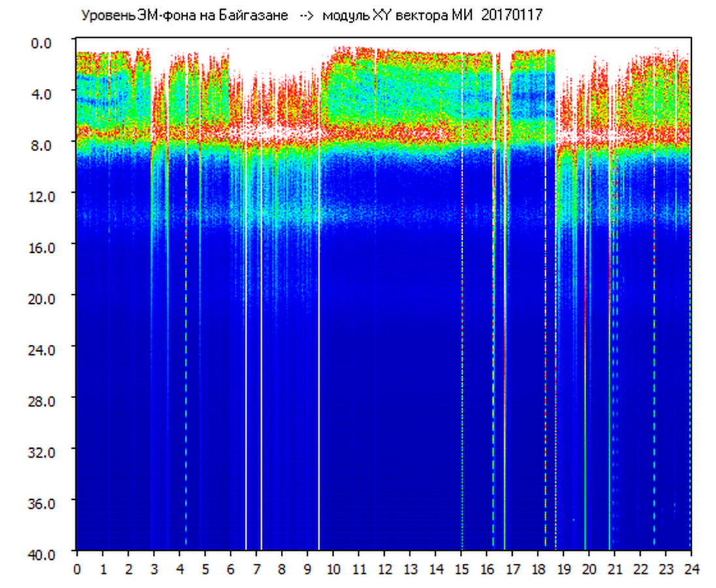Click the x-axis label 15
This screenshot has height=588, width=716.
pyautogui.click(x=461, y=568)
